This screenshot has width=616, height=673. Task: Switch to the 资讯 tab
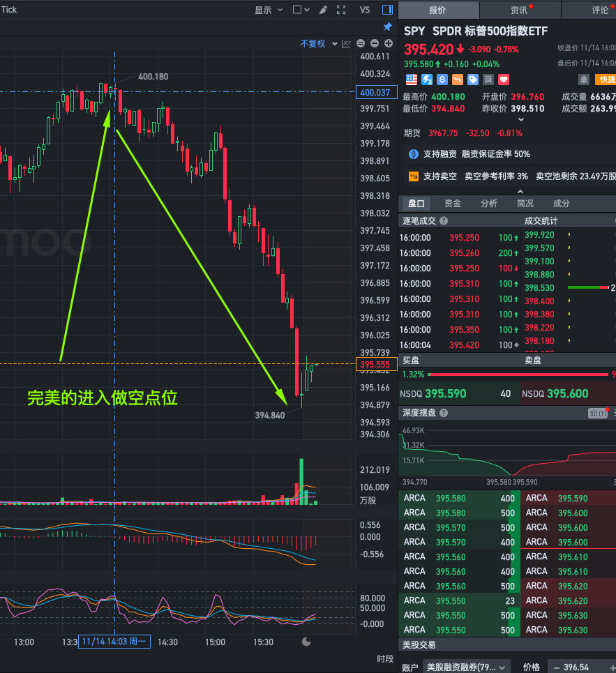pos(520,10)
